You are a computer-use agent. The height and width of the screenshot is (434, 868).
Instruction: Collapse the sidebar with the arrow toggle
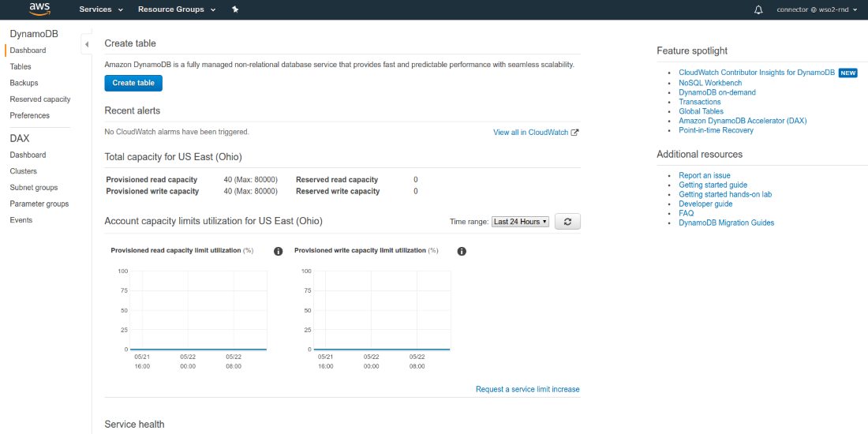click(x=86, y=44)
